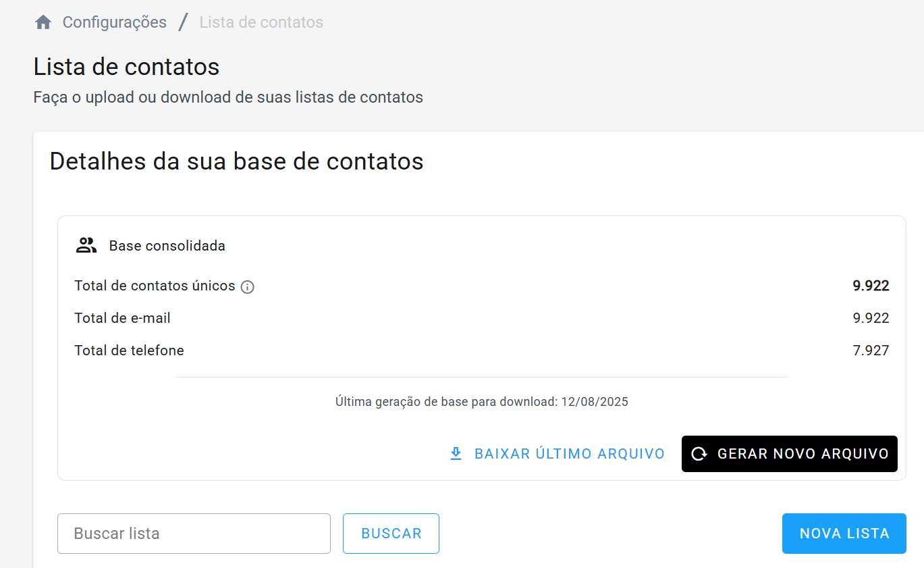Click the people icon next to Base consolidada
This screenshot has height=568, width=924.
[86, 245]
